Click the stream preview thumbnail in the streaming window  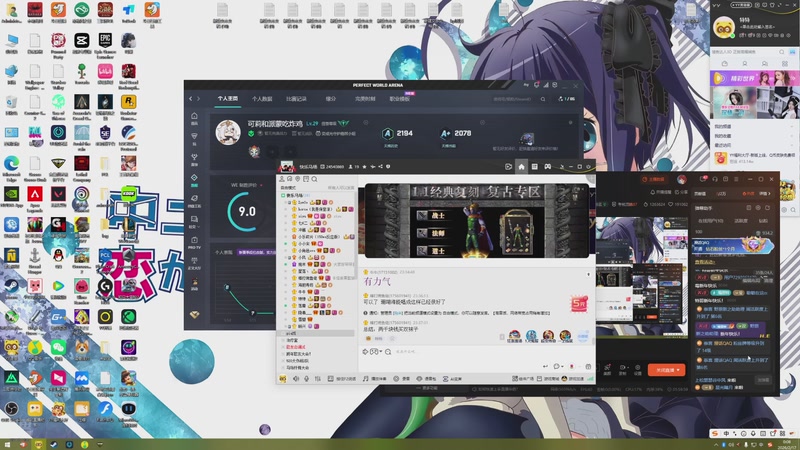641,277
